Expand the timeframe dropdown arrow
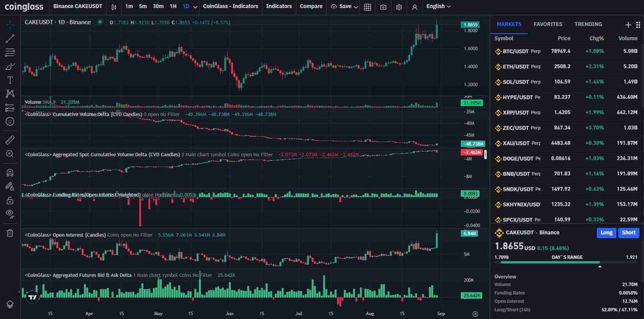The height and width of the screenshot is (319, 644). [195, 7]
